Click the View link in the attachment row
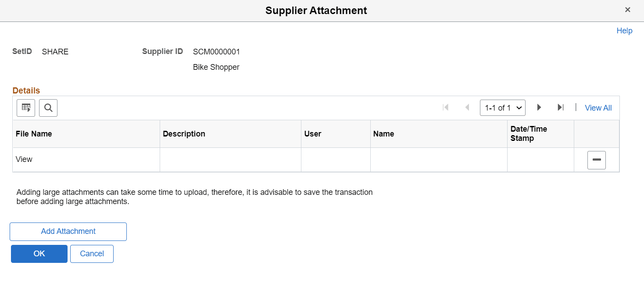The image size is (644, 287). point(24,159)
